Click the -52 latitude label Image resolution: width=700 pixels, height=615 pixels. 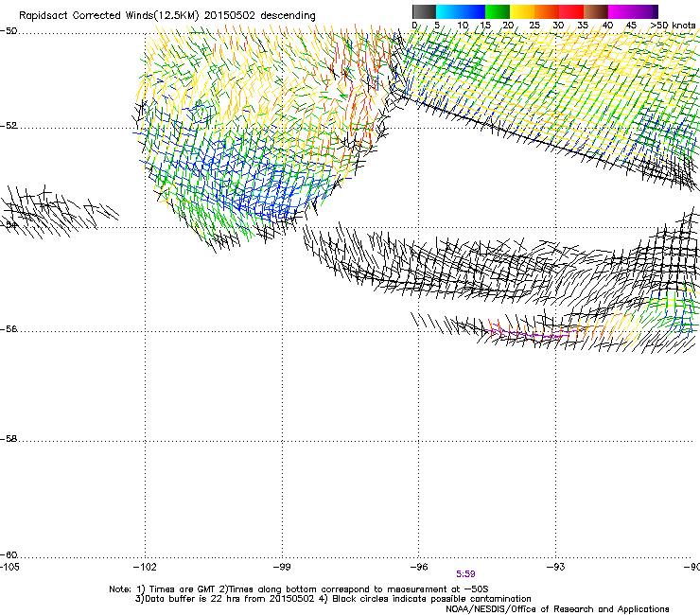tap(9, 126)
